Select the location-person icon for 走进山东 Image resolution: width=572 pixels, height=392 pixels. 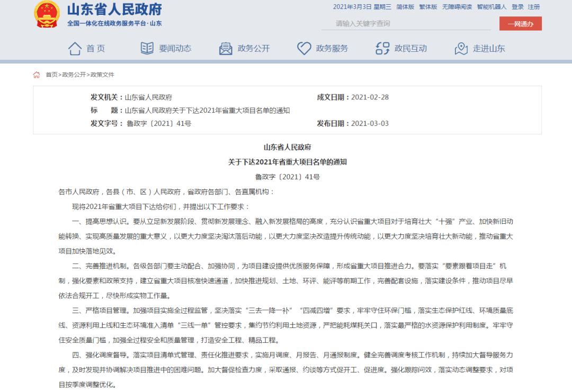(461, 48)
